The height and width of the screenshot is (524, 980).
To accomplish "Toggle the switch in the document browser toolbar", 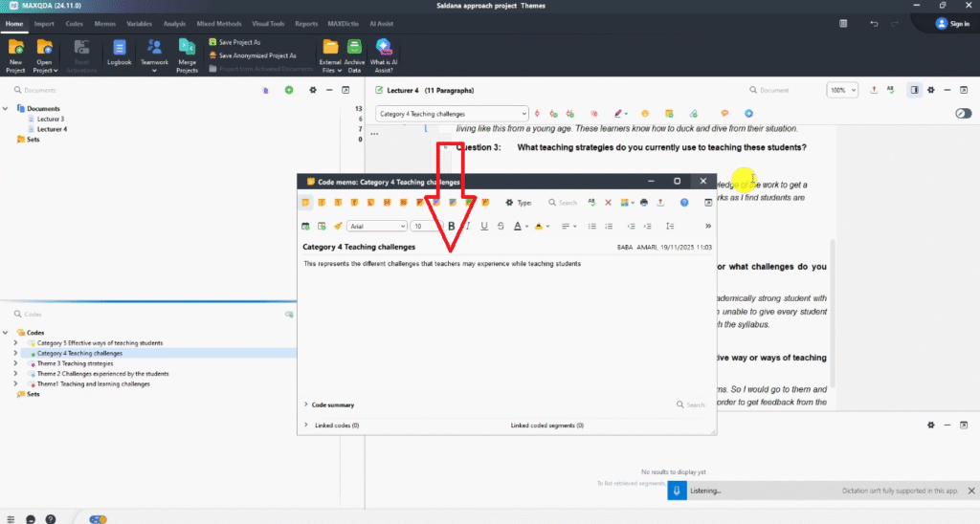I will coord(964,114).
